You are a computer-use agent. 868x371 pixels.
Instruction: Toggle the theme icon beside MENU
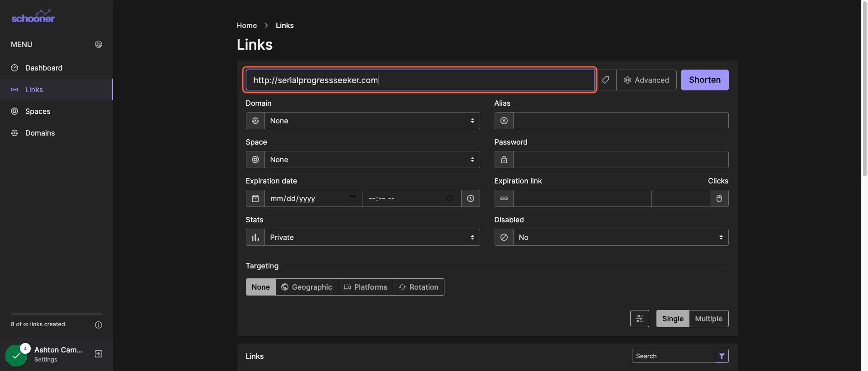(x=99, y=44)
